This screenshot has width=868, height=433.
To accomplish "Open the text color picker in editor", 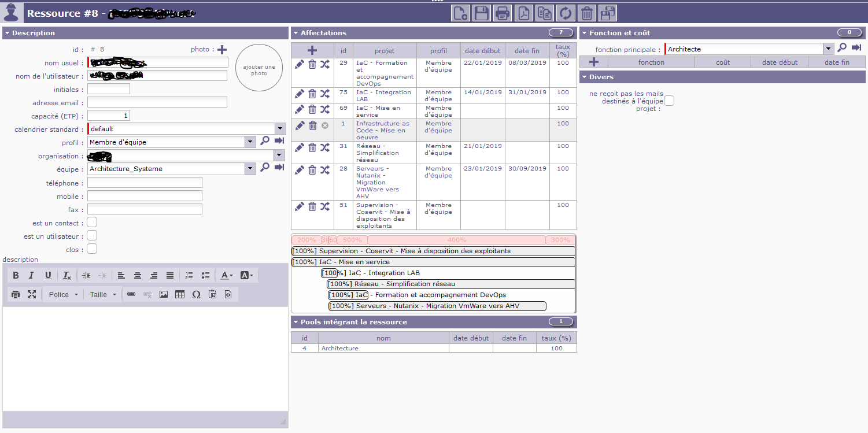I will [227, 276].
